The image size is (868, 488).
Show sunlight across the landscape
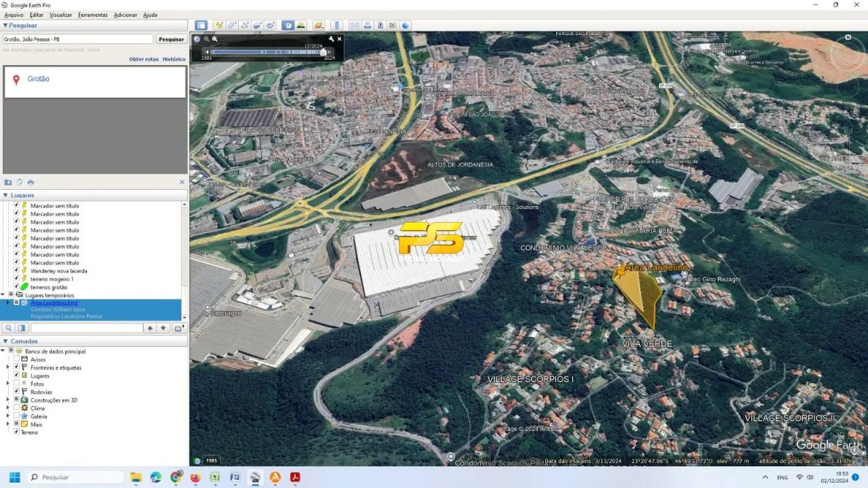click(x=300, y=26)
